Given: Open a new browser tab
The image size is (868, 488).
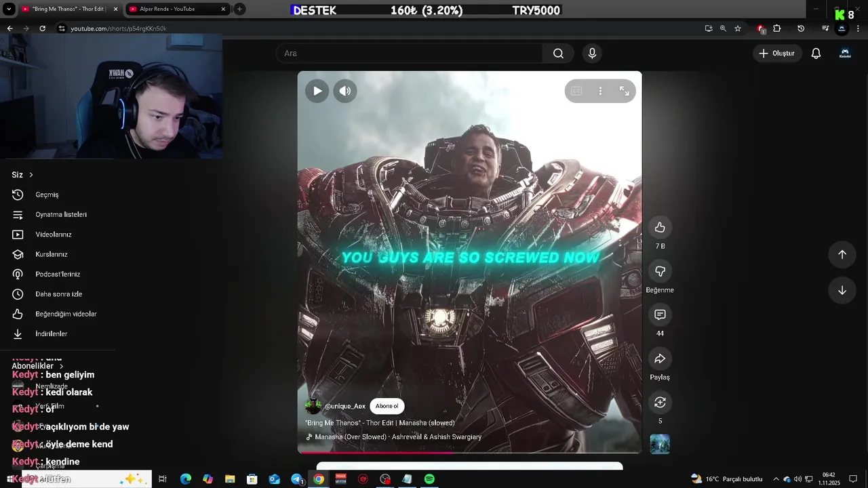Looking at the screenshot, I should pos(239,9).
